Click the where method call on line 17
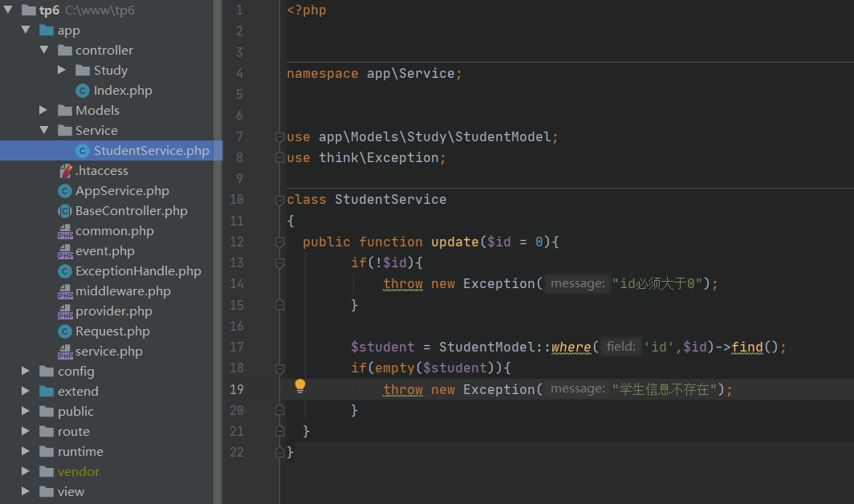This screenshot has width=854, height=504. coord(571,347)
